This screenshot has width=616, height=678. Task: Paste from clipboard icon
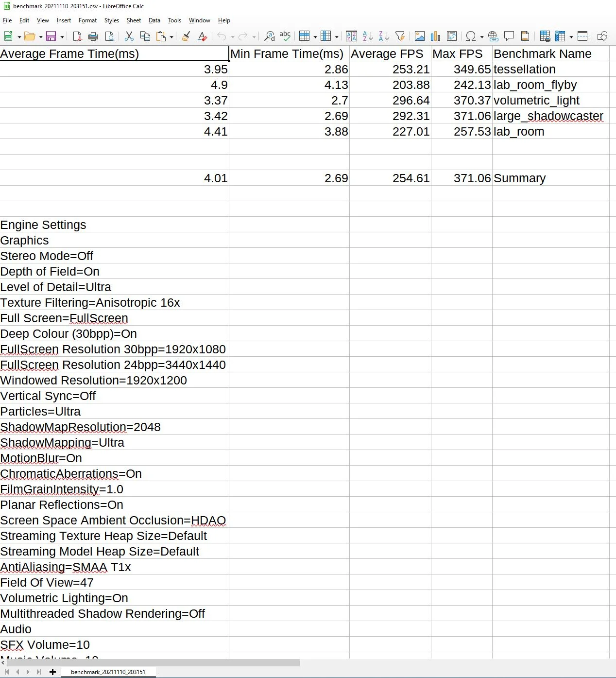(x=161, y=36)
